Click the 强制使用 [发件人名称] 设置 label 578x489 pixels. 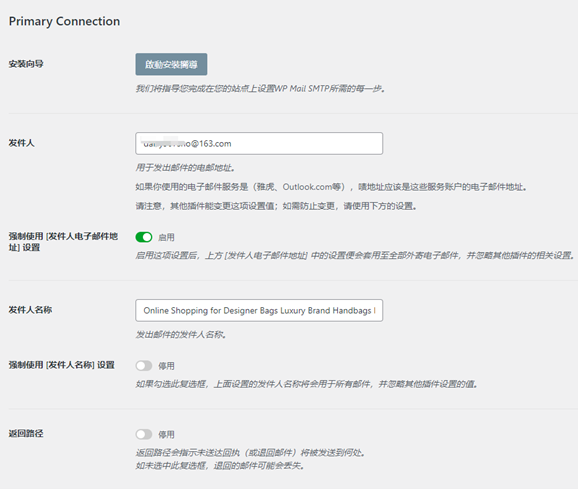click(62, 365)
